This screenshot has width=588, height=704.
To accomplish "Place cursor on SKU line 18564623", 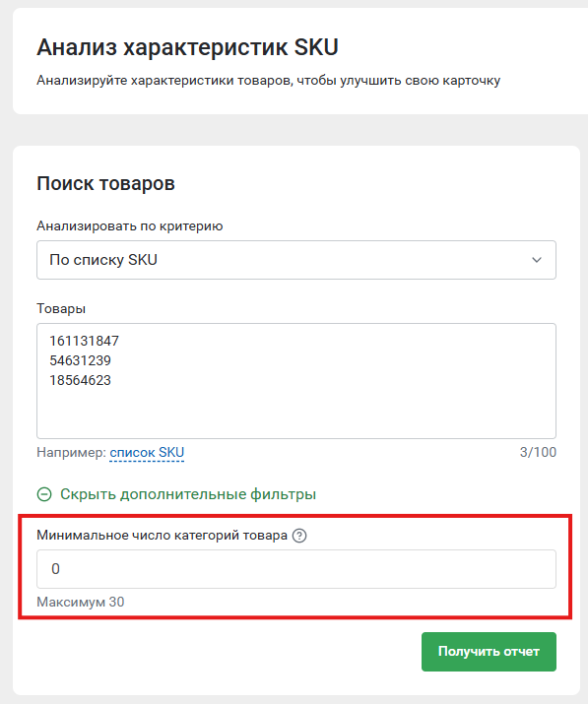I will coord(80,380).
